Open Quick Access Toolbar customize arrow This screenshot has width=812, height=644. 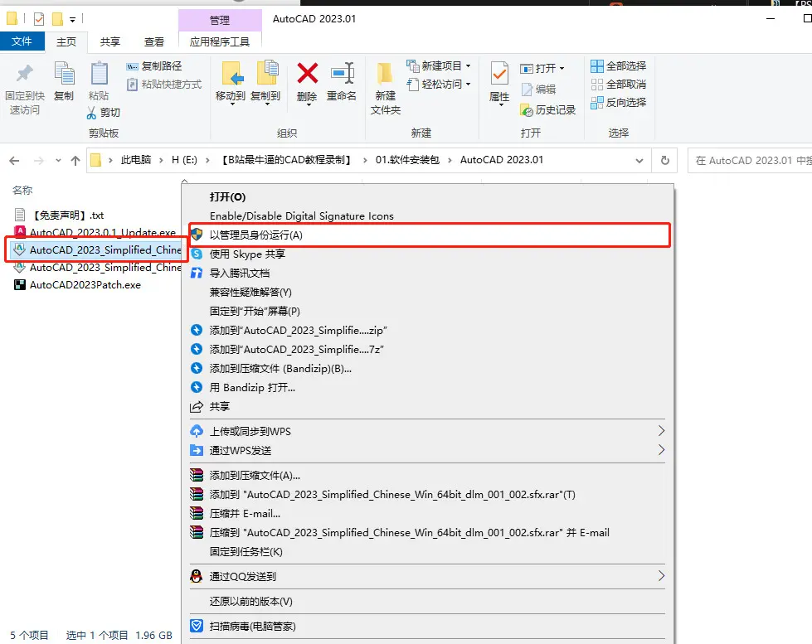[x=72, y=20]
